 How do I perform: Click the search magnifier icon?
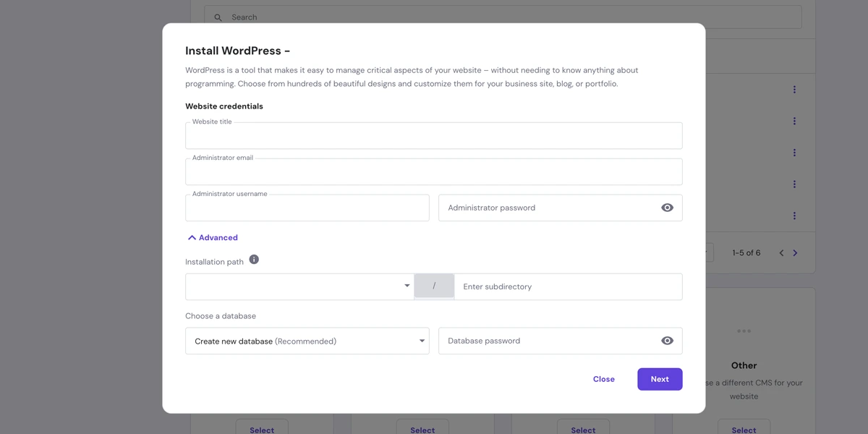pos(218,17)
